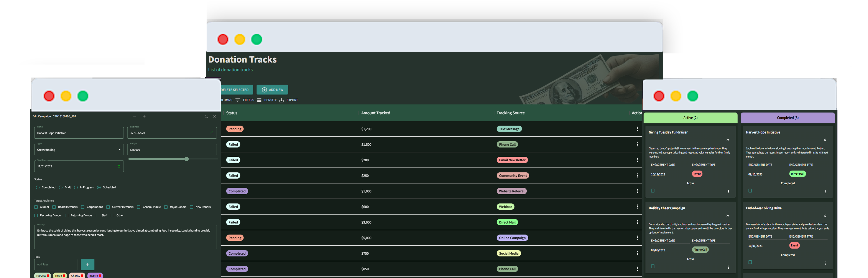Screen dimensions: 868x278
Task: Check the checkbox on the Harvest Hope Initiative card
Action: (x=750, y=191)
